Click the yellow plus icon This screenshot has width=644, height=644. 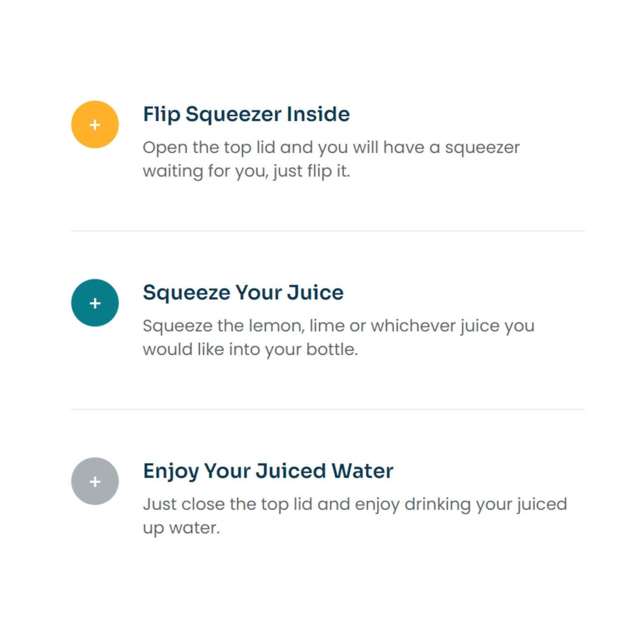pos(95,124)
